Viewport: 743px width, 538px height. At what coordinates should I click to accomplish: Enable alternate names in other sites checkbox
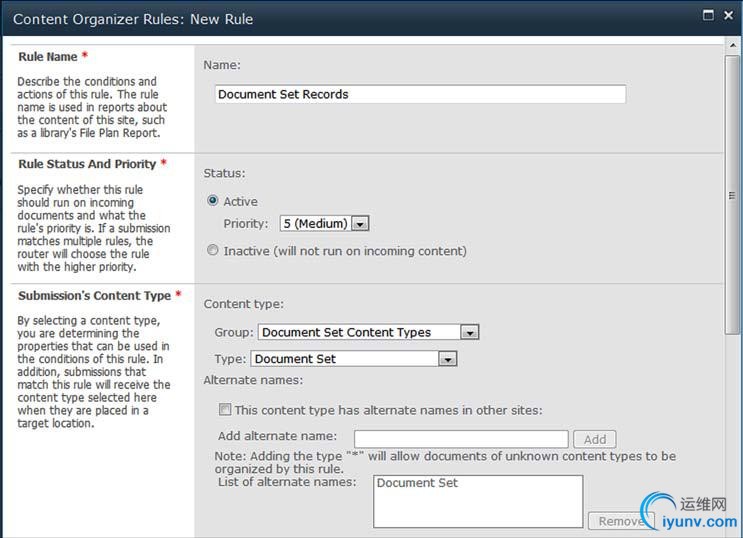tap(225, 409)
